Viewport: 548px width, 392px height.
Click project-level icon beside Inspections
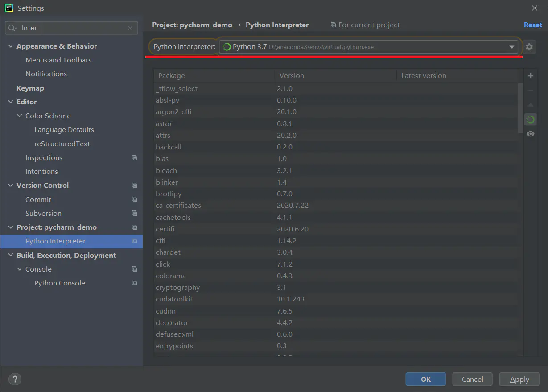[134, 157]
